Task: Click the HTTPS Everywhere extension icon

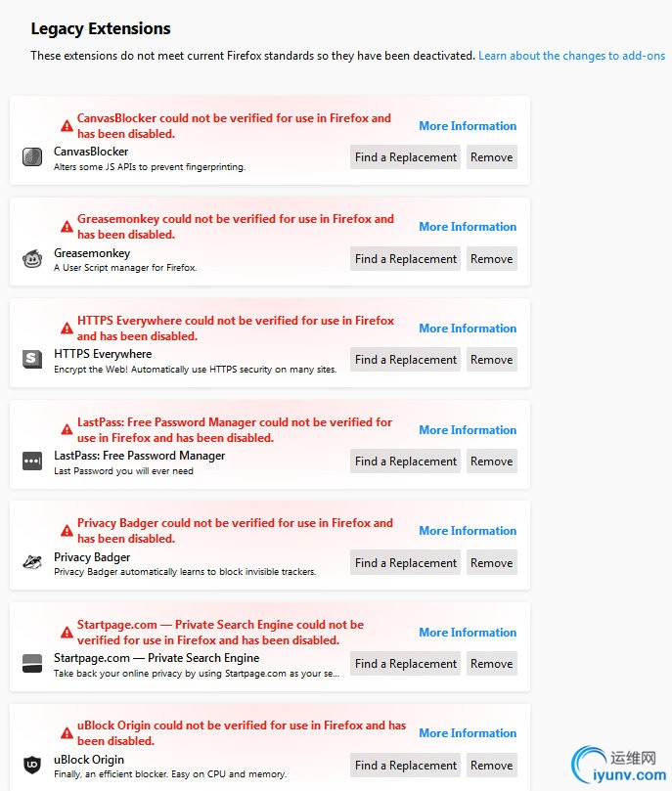Action: pyautogui.click(x=32, y=359)
